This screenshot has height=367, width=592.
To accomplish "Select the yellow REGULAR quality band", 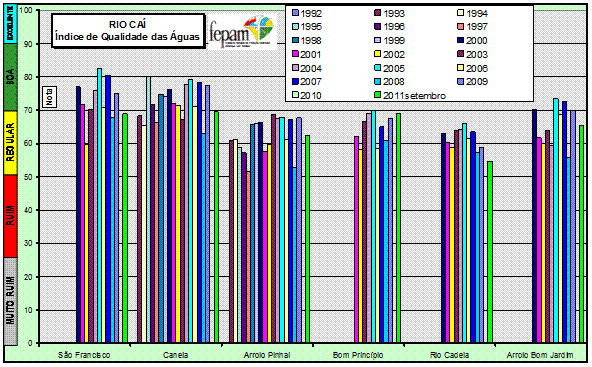I will point(11,143).
